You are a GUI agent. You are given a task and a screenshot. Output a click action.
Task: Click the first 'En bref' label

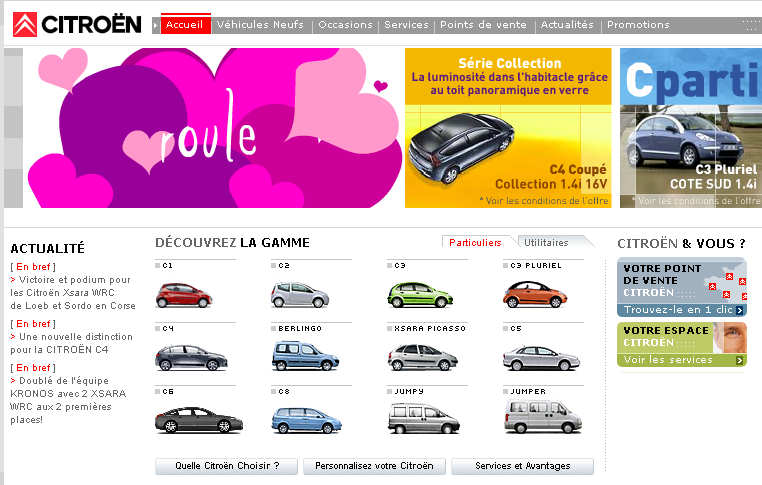click(33, 267)
